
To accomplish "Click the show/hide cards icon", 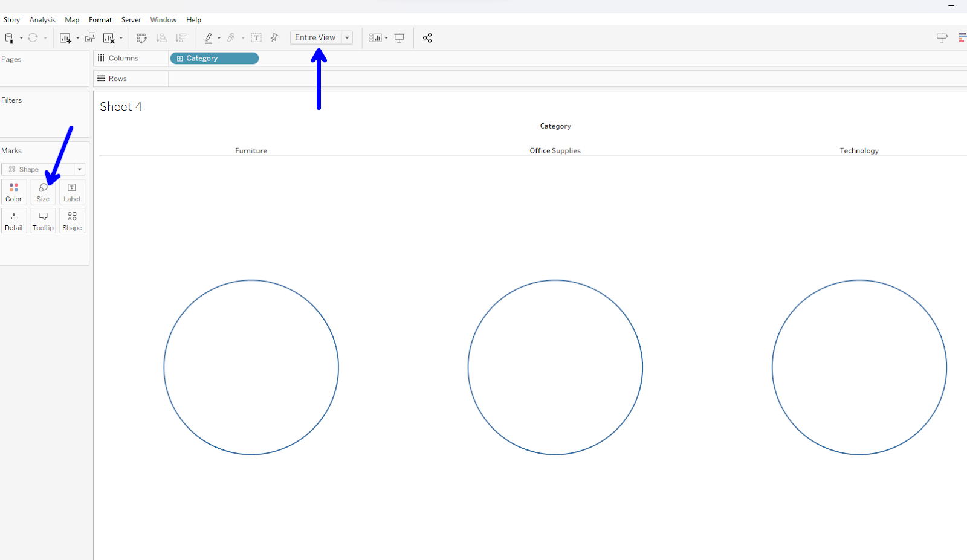I will click(375, 38).
